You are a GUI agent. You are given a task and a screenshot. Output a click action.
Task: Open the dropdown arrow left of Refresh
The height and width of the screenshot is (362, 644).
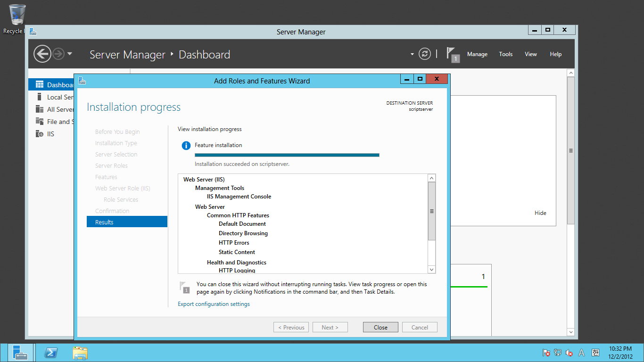[x=412, y=54]
